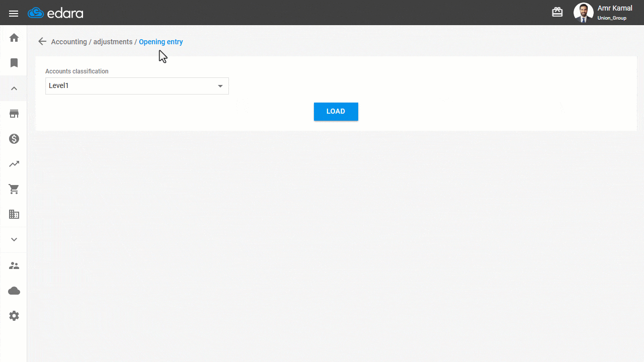Open the shopping cart sidebar icon
The width and height of the screenshot is (644, 362).
coord(14,189)
